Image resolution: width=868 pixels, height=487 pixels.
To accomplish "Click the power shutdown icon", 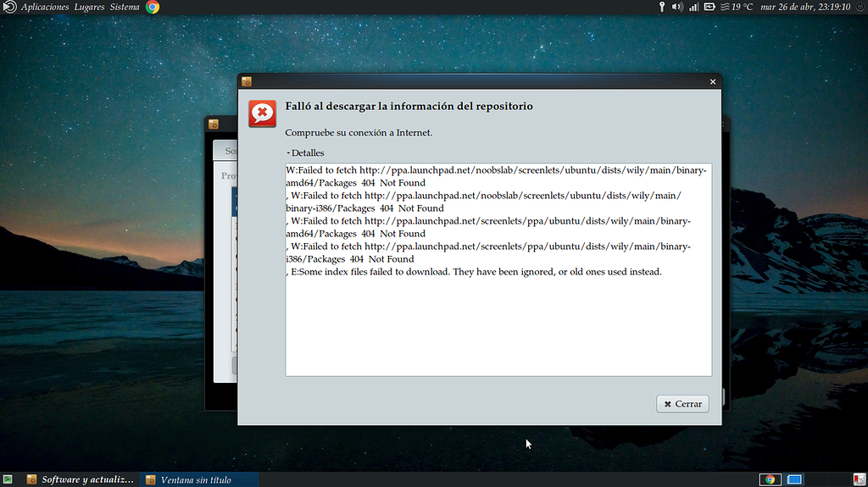I will point(860,7).
